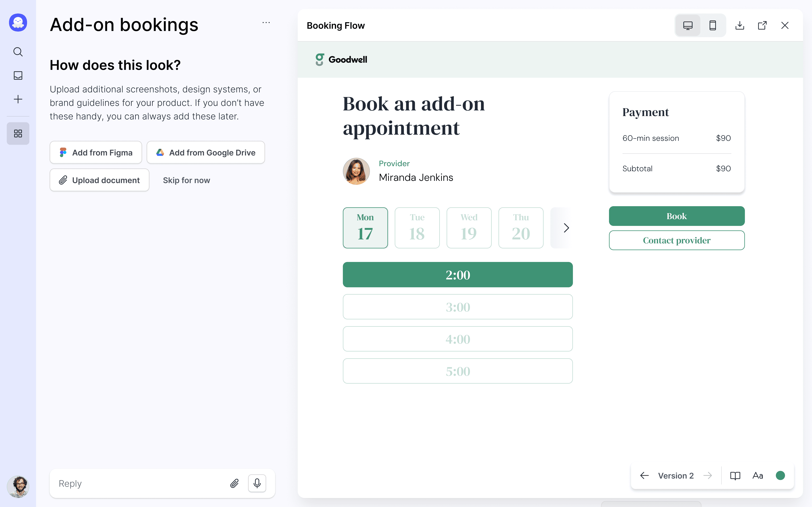The image size is (812, 507).
Task: Click the download icon in preview header
Action: click(x=739, y=26)
